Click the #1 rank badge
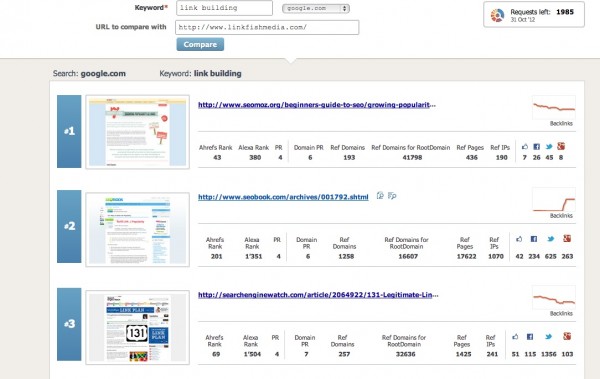600x379 pixels. click(69, 131)
